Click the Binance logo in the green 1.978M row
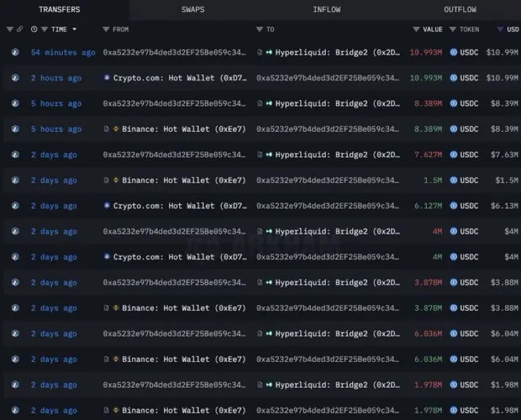Screen dimensions: 521x420 (x=116, y=411)
